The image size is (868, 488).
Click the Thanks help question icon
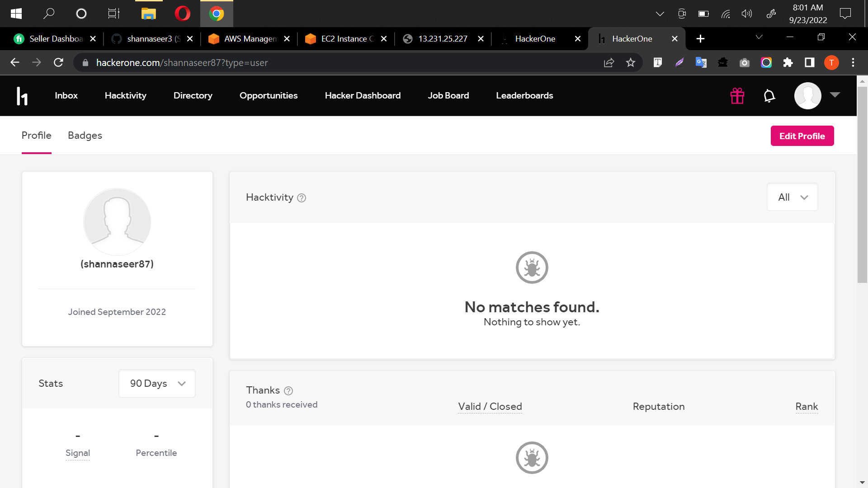coord(288,391)
